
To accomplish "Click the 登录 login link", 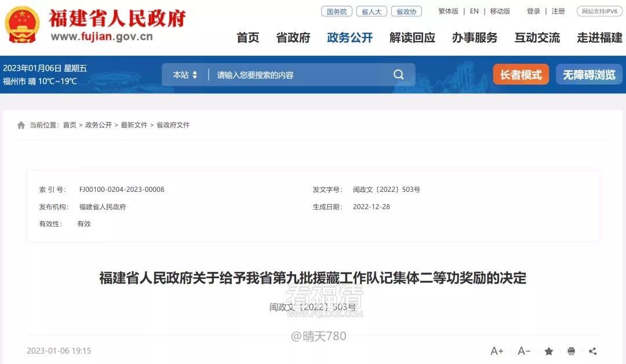I will [x=533, y=11].
